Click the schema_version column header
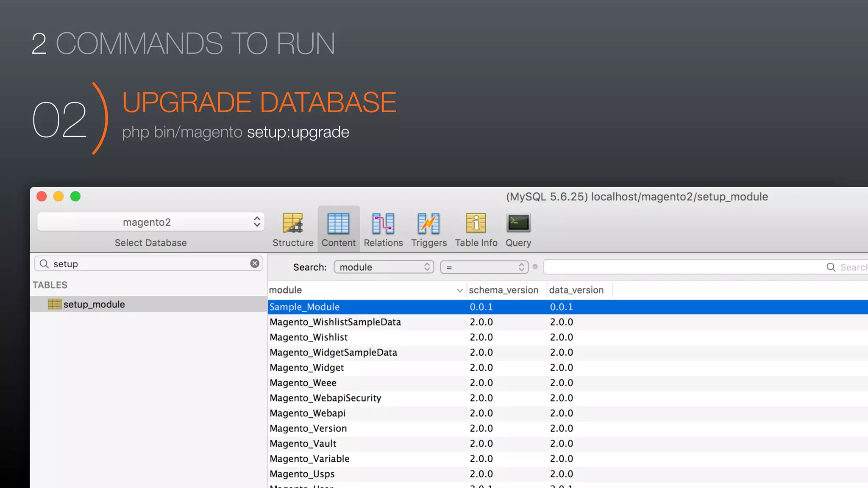 [x=506, y=290]
